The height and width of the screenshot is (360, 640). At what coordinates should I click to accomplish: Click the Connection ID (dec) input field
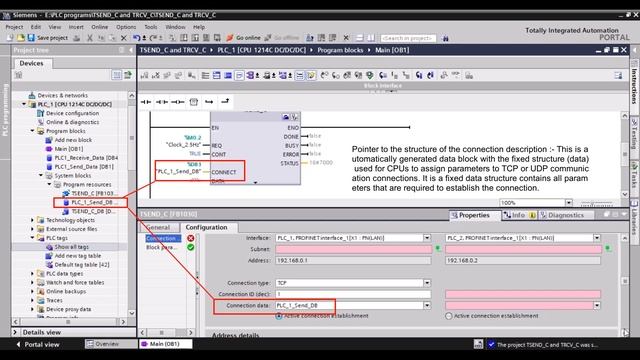pos(353,294)
